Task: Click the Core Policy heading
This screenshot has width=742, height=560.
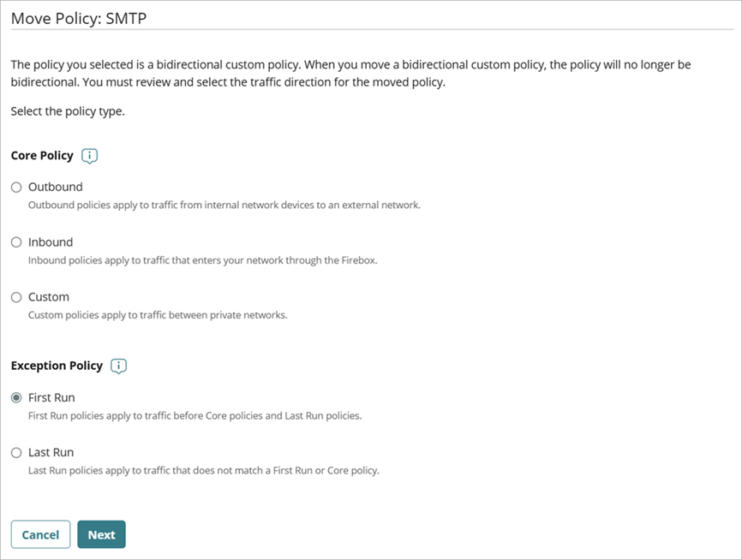Action: click(43, 155)
